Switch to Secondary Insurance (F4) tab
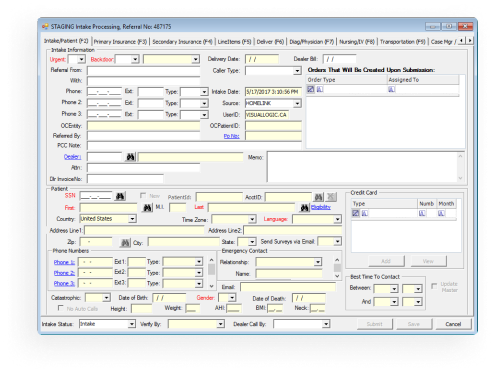Viewport: 495px width, 372px height. pos(182,42)
